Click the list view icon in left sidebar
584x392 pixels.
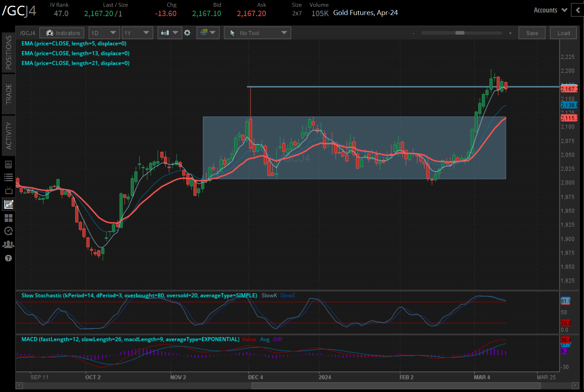pyautogui.click(x=8, y=177)
